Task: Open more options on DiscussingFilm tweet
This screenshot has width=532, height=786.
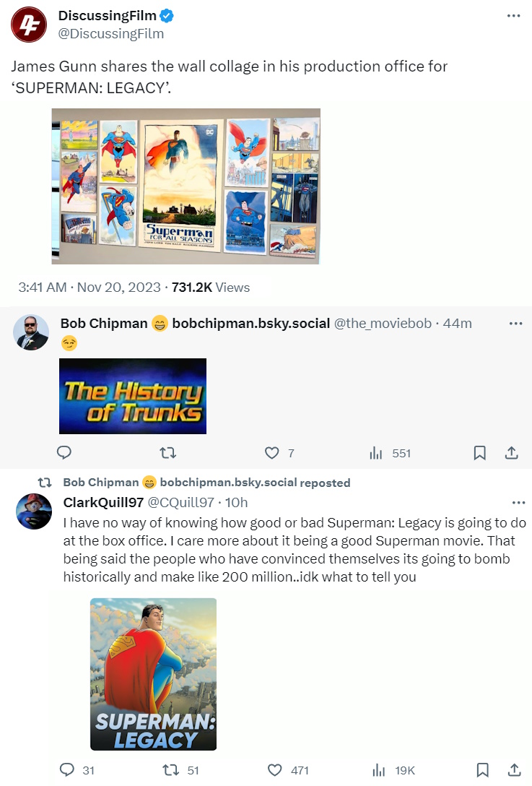Action: (x=513, y=16)
